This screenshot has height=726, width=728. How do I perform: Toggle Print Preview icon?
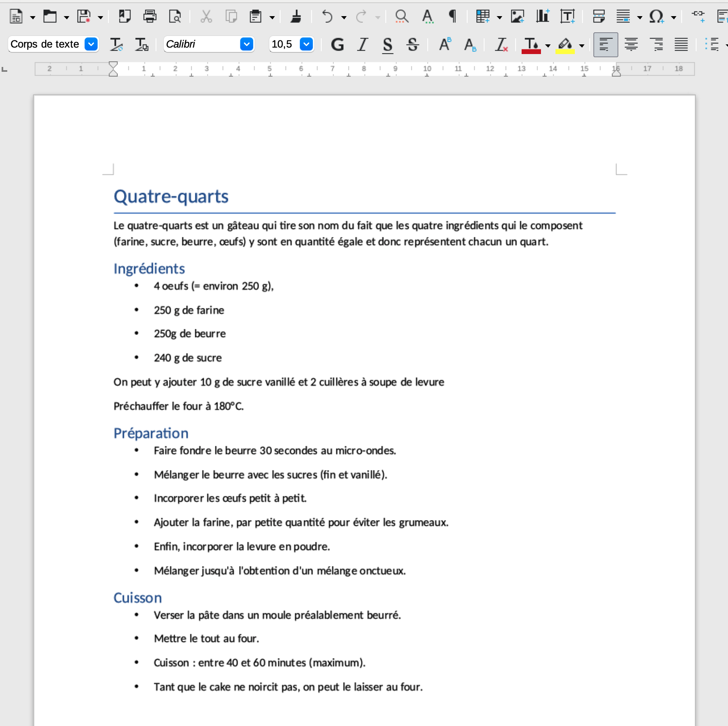175,17
